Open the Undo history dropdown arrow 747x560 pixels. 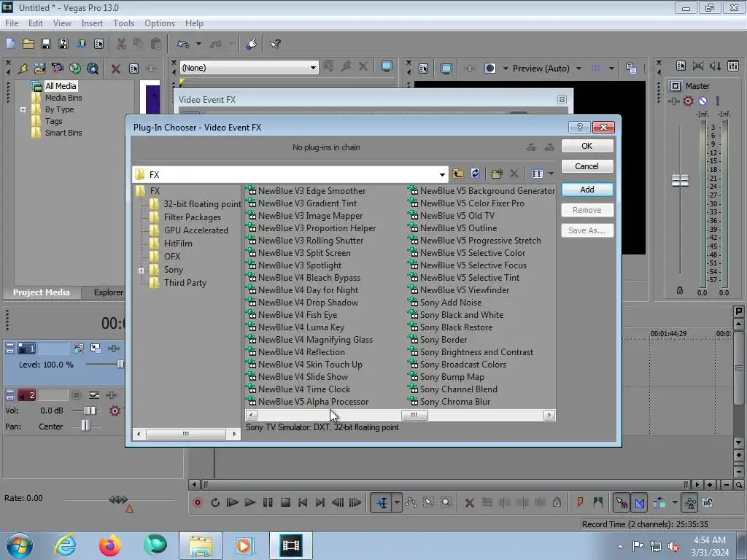[198, 44]
